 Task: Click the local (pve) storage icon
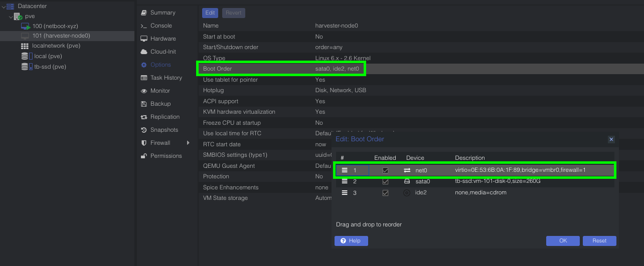(x=26, y=56)
